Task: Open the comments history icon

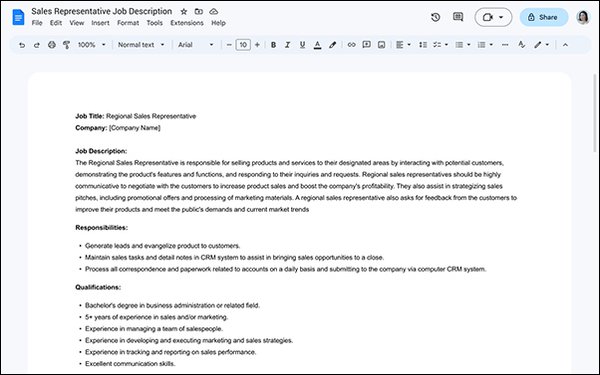Action: (458, 17)
